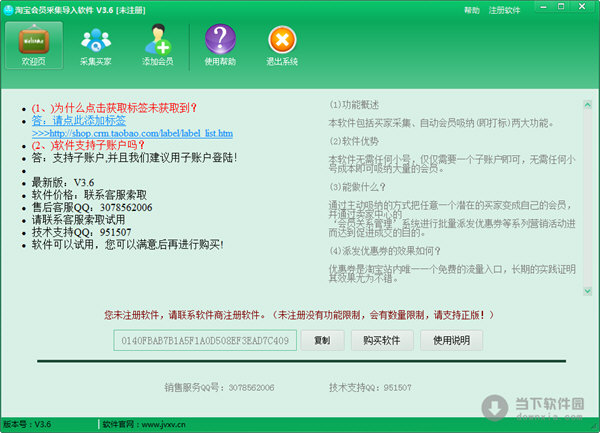Close the application window
This screenshot has width=600, height=433.
point(582,7)
